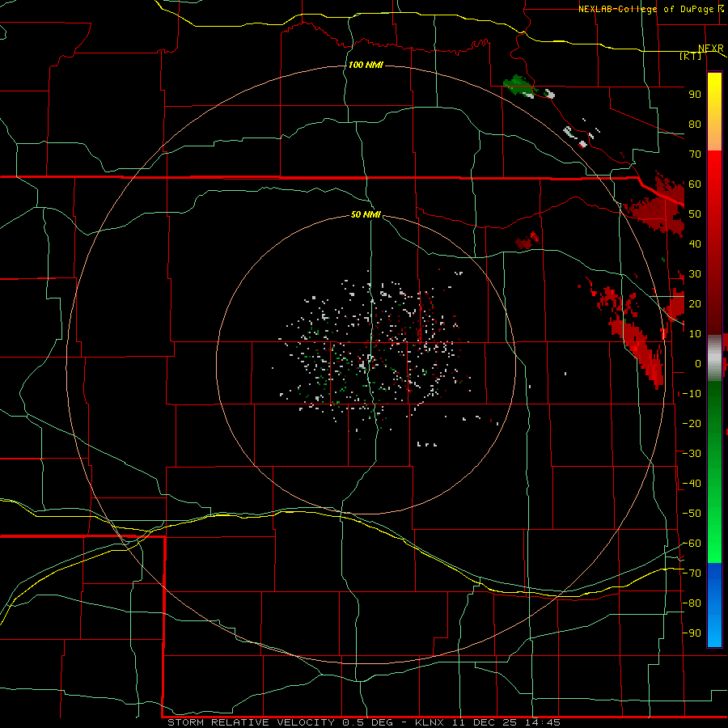
Task: Click the NEXR label above the scale
Action: pyautogui.click(x=711, y=49)
